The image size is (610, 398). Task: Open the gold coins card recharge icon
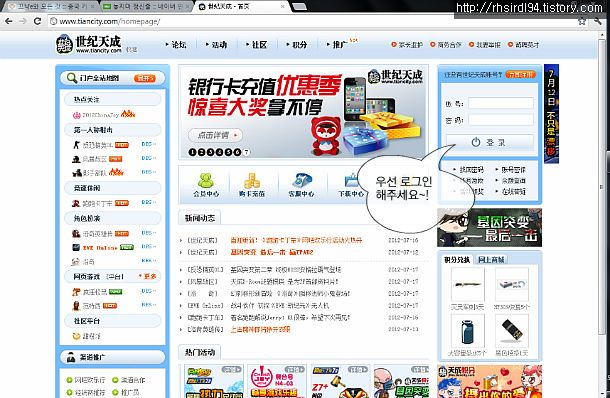[252, 180]
